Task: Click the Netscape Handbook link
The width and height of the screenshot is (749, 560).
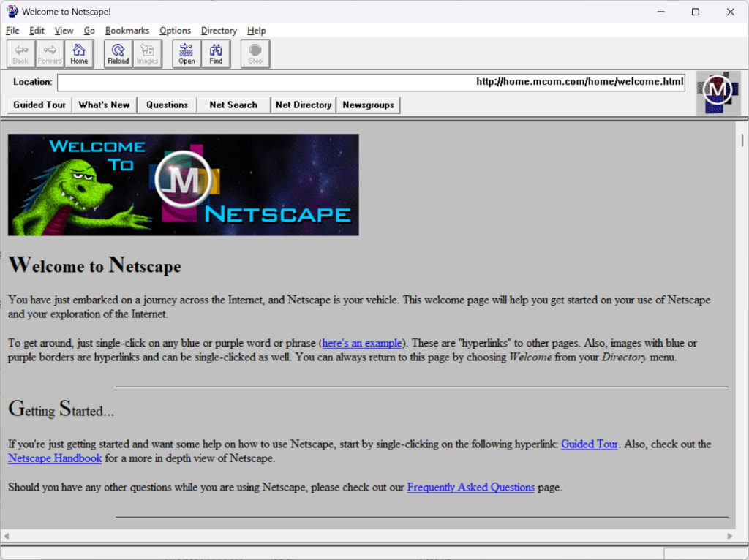Action: pyautogui.click(x=54, y=458)
